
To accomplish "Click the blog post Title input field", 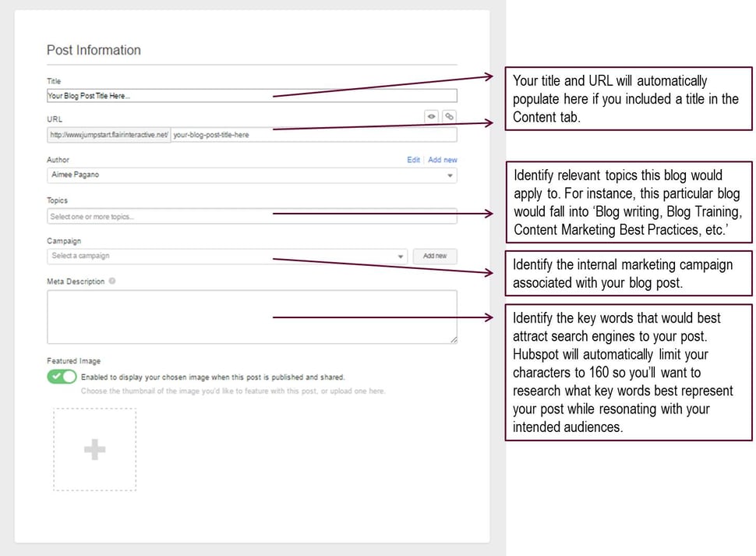I will click(249, 96).
